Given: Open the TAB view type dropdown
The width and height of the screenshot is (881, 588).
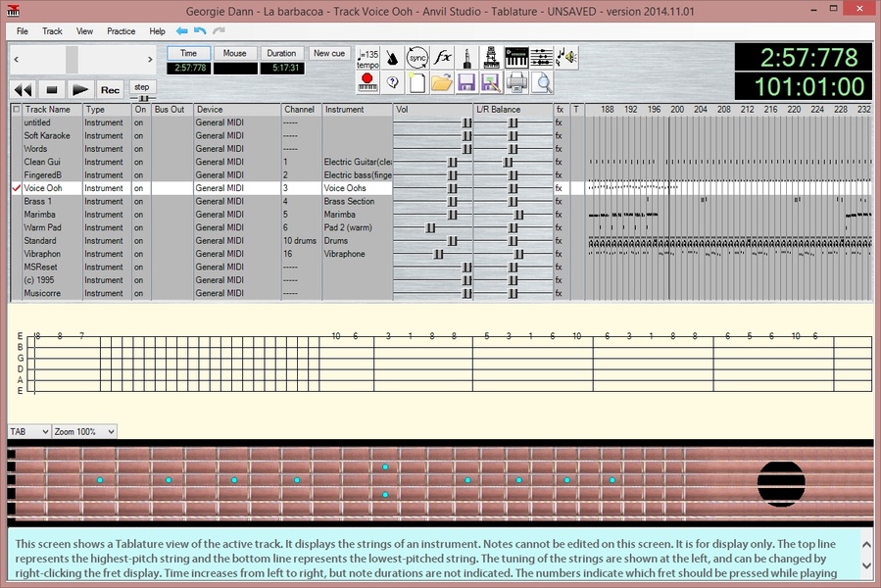Looking at the screenshot, I should point(28,431).
